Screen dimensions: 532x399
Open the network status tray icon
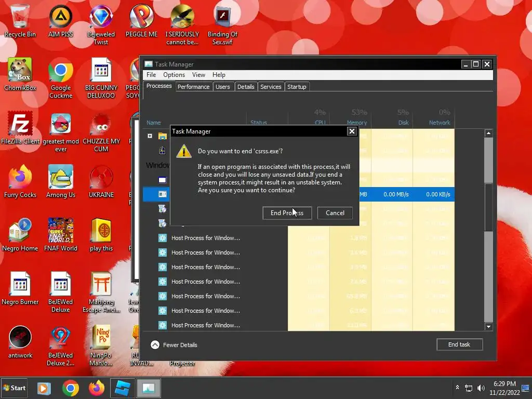[x=469, y=388]
